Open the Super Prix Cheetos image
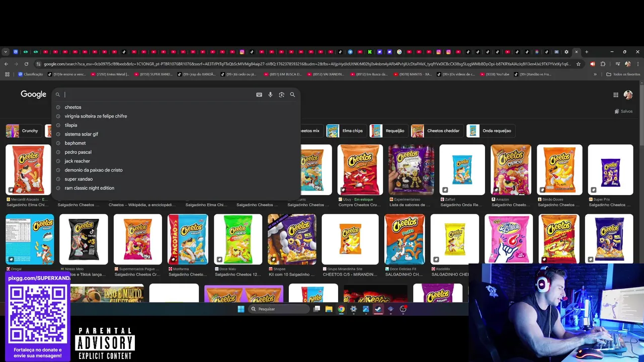 coord(610,170)
